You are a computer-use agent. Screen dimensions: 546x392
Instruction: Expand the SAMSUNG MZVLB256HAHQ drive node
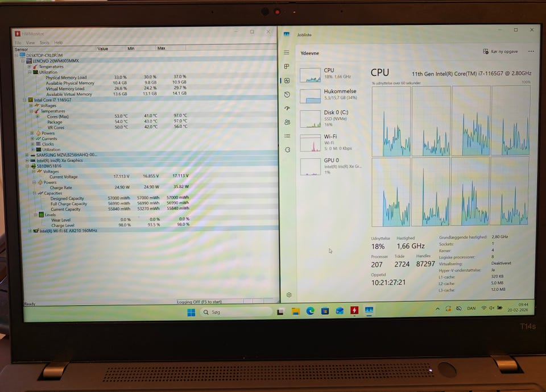pos(27,155)
